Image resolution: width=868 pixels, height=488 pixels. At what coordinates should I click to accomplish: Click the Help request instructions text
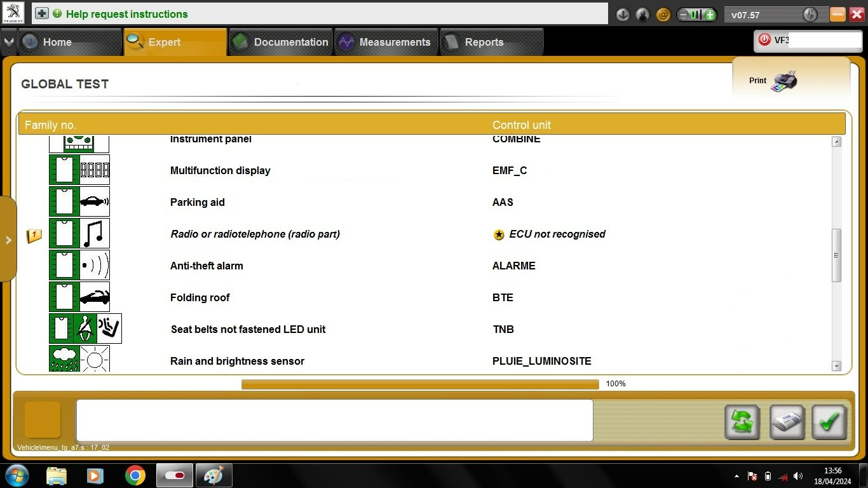tap(127, 14)
